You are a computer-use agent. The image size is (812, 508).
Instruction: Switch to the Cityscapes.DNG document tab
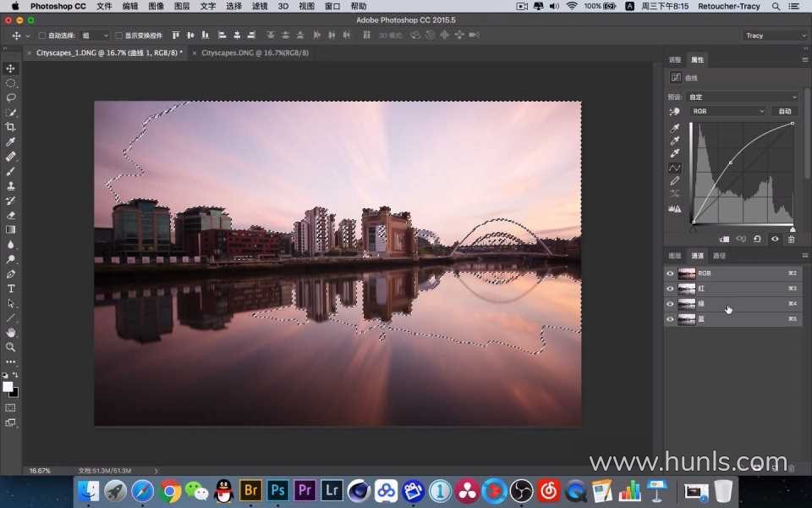pos(255,52)
